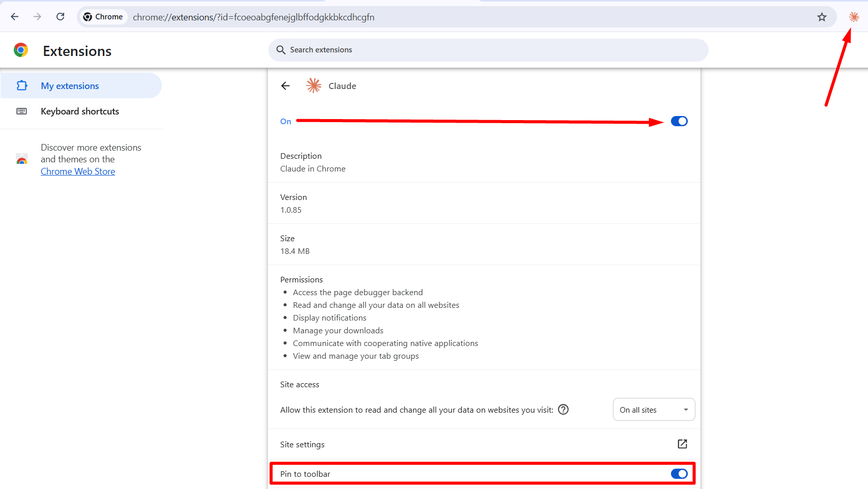Click the Display notifications permission
The height and width of the screenshot is (489, 868).
(x=329, y=318)
